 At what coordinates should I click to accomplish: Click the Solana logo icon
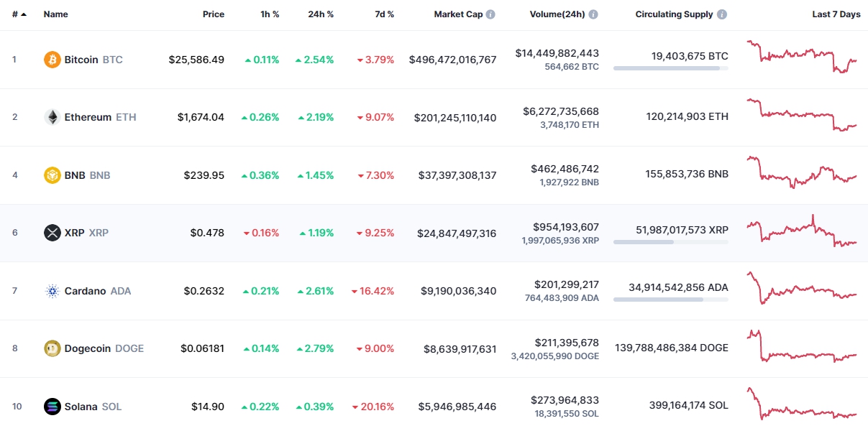coord(52,407)
